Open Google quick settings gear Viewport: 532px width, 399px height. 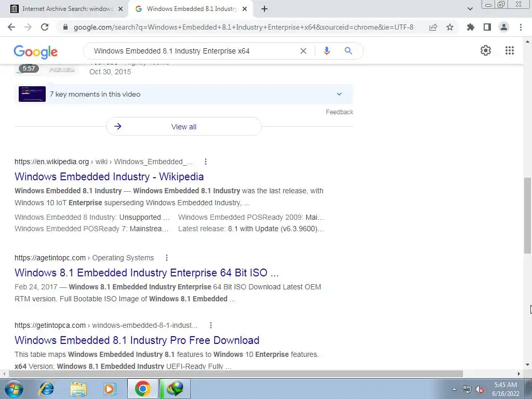[486, 50]
